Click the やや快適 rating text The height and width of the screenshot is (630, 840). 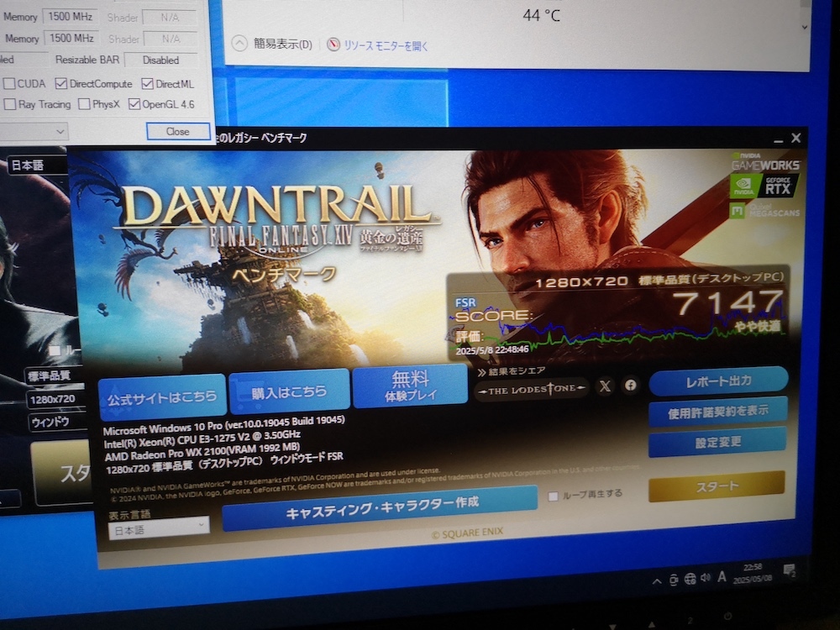pos(757,327)
